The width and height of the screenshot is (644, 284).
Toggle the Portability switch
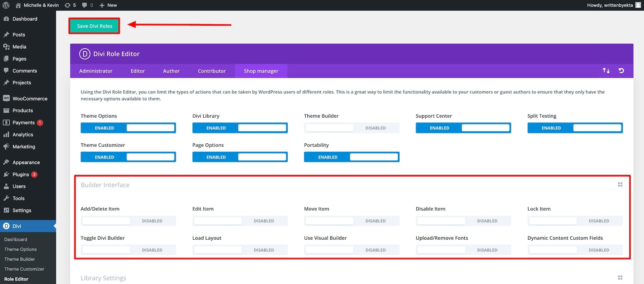pyautogui.click(x=352, y=157)
